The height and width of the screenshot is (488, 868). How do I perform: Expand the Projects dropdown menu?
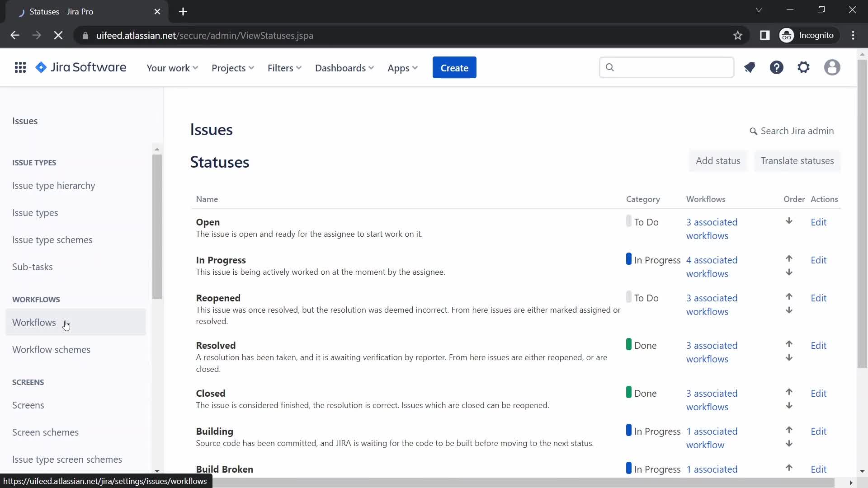[232, 67]
